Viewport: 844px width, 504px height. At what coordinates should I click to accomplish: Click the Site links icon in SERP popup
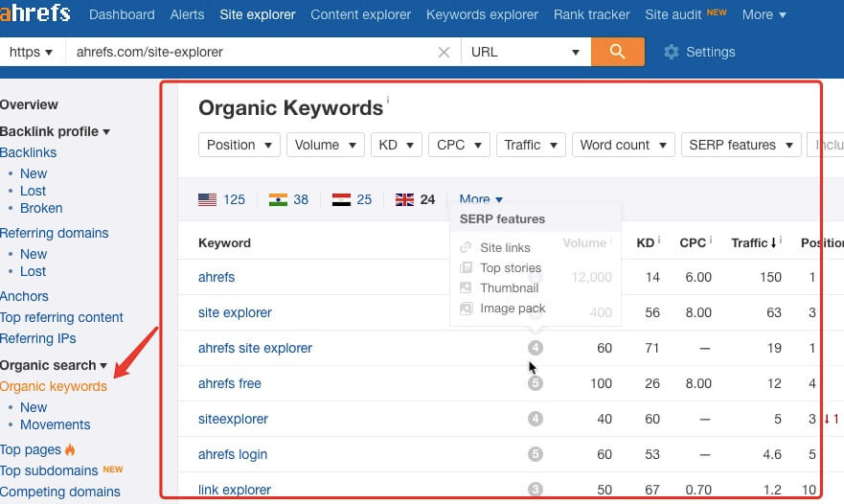tap(466, 248)
